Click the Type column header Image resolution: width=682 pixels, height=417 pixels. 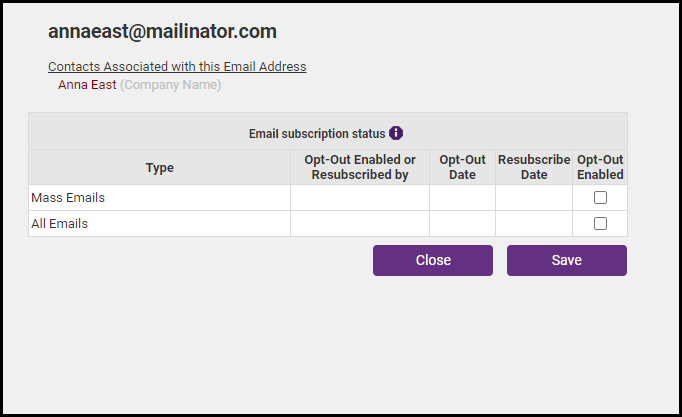(159, 168)
